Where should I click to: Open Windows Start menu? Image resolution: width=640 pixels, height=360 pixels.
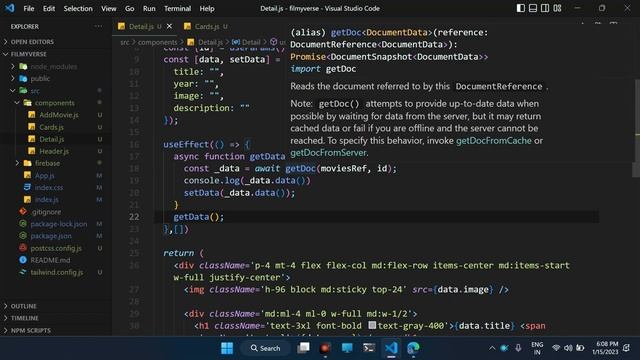point(227,348)
